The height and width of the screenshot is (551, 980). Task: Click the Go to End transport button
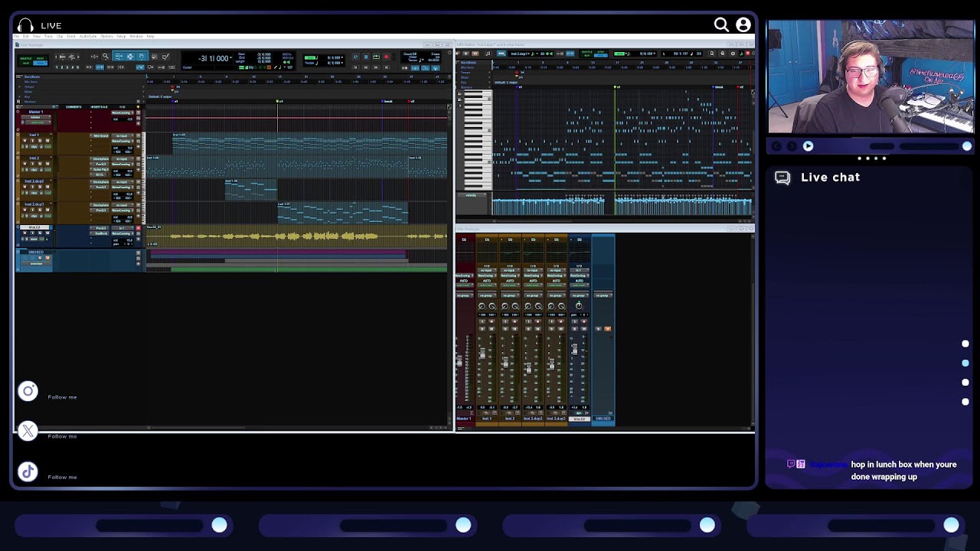tap(387, 67)
